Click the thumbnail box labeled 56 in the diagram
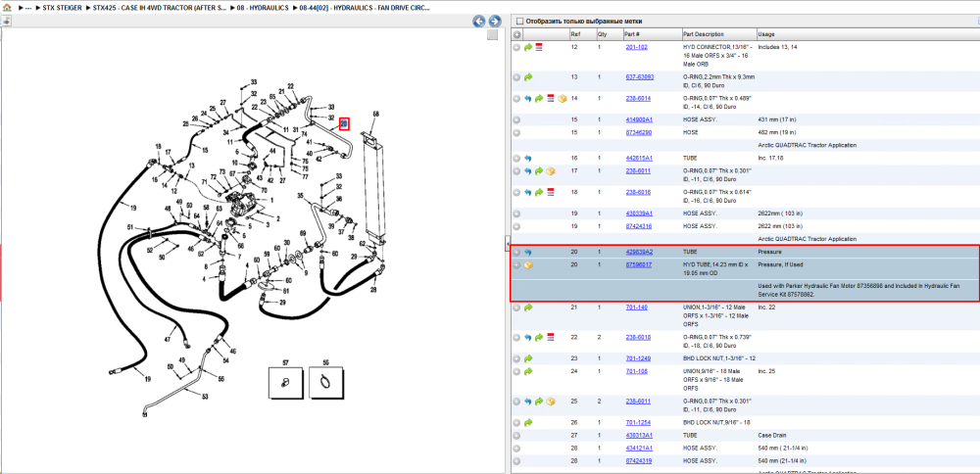 coord(326,382)
